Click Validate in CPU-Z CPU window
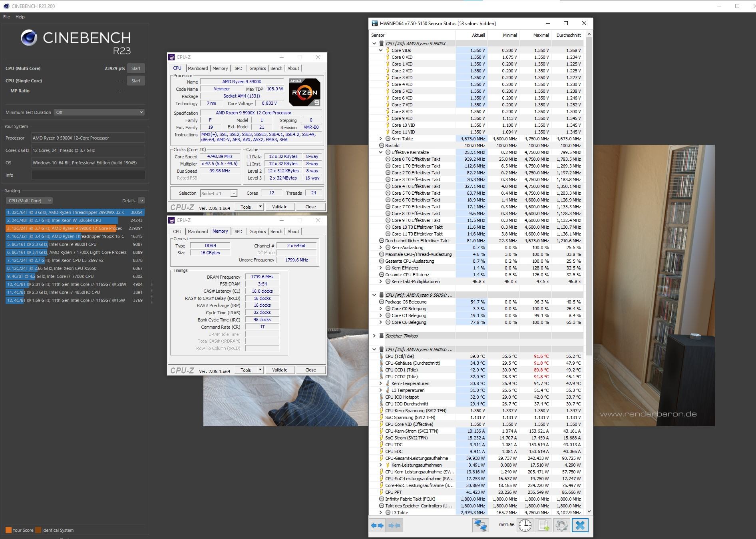Image resolution: width=756 pixels, height=539 pixels. (280, 207)
